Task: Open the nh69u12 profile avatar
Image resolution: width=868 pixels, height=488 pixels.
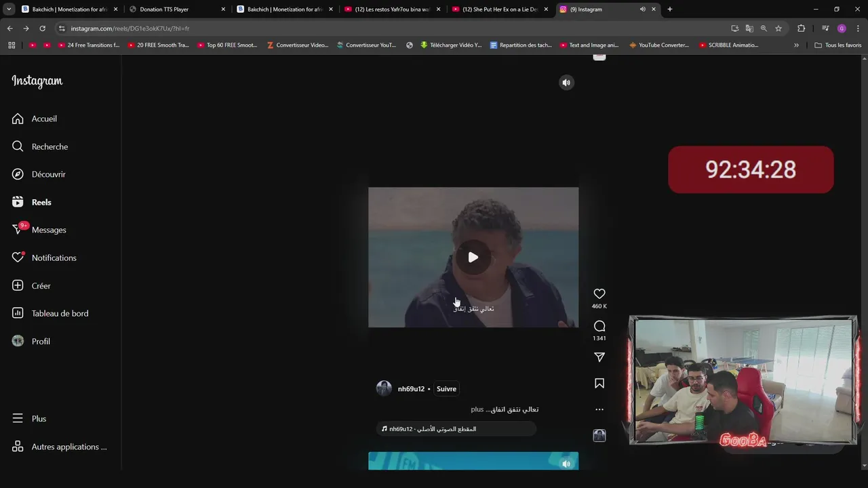Action: [x=384, y=388]
